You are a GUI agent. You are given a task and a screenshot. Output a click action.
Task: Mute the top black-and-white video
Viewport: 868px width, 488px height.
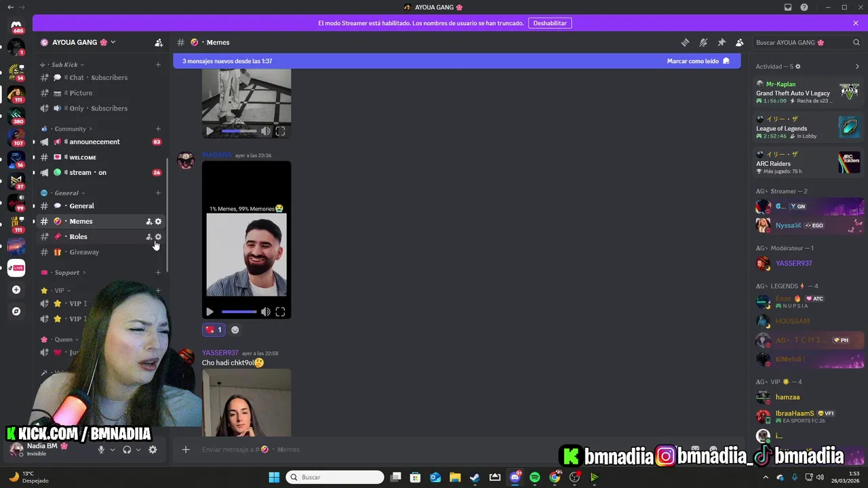click(x=265, y=131)
